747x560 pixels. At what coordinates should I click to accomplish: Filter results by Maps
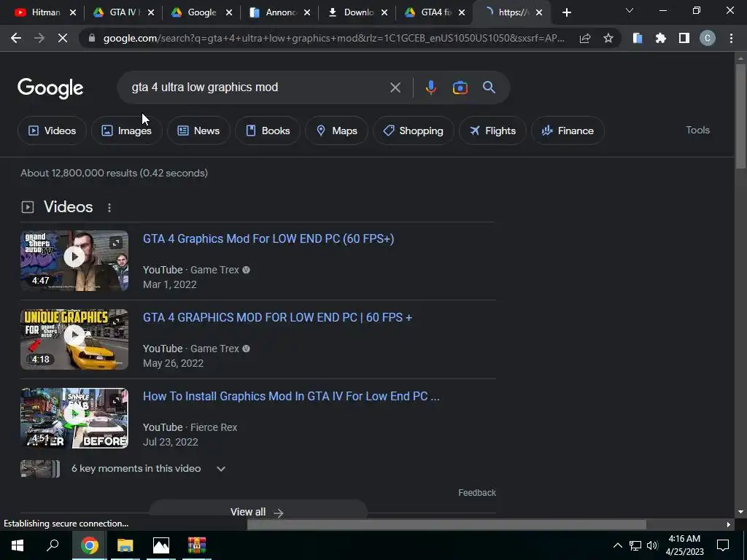click(x=336, y=131)
